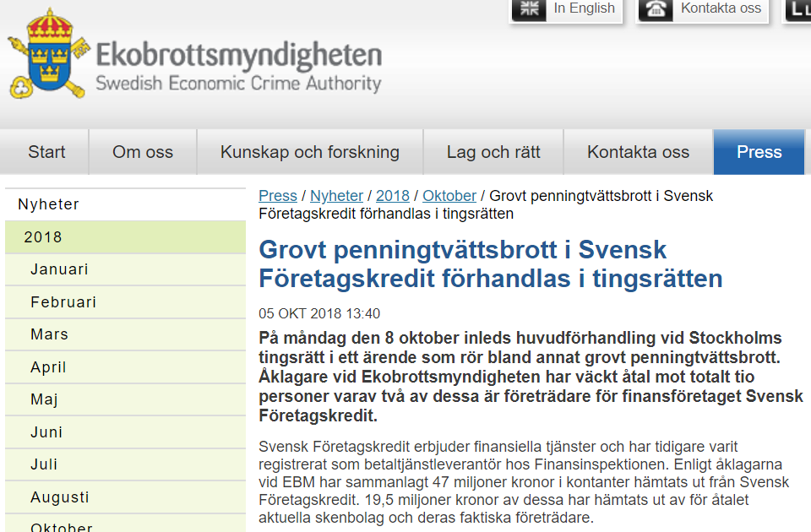This screenshot has height=532, width=811.
Task: Open Februari in the sidebar
Action: click(x=125, y=302)
